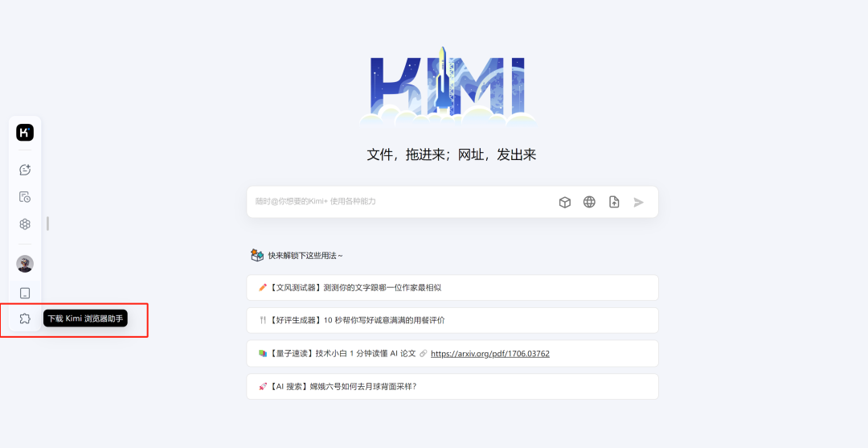Screen dimensions: 868x448
Task: Open the Kimi+ flower icon in the sidebar
Action: [x=25, y=224]
